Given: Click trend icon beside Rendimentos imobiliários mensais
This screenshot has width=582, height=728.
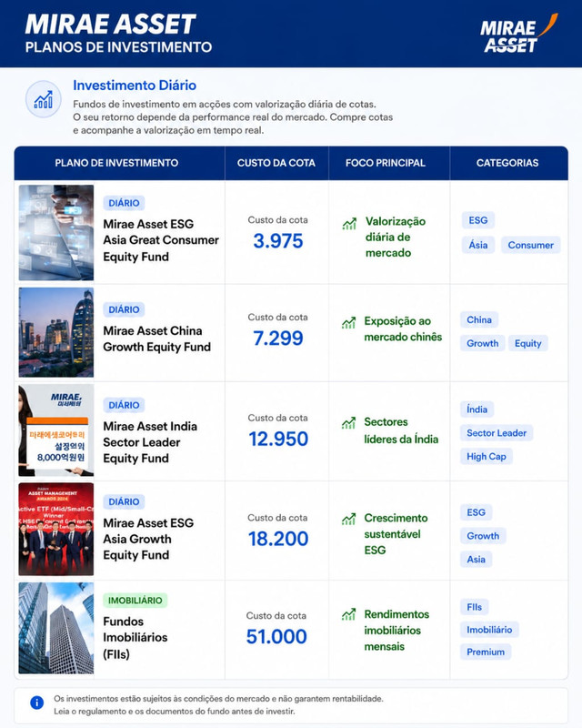Looking at the screenshot, I should (x=348, y=615).
